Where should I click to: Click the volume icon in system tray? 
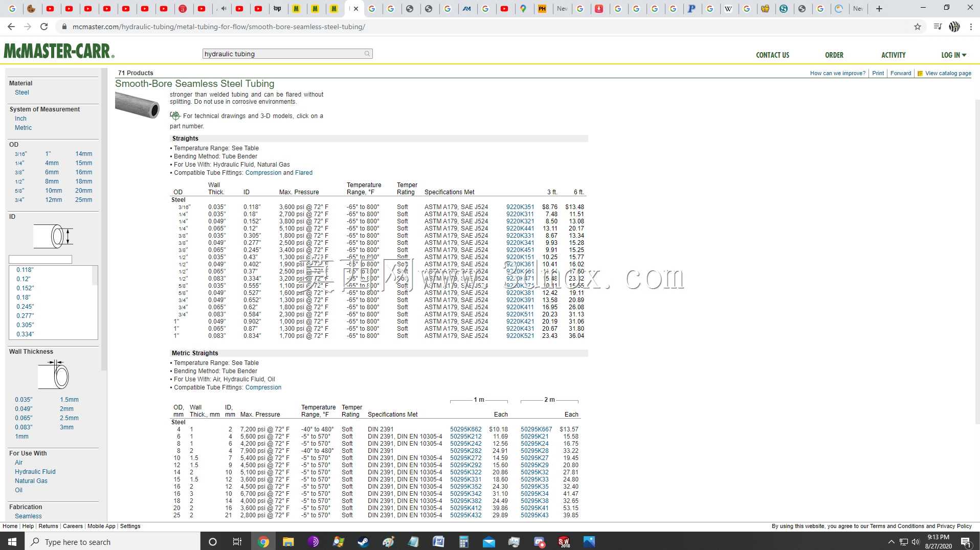[x=915, y=542]
